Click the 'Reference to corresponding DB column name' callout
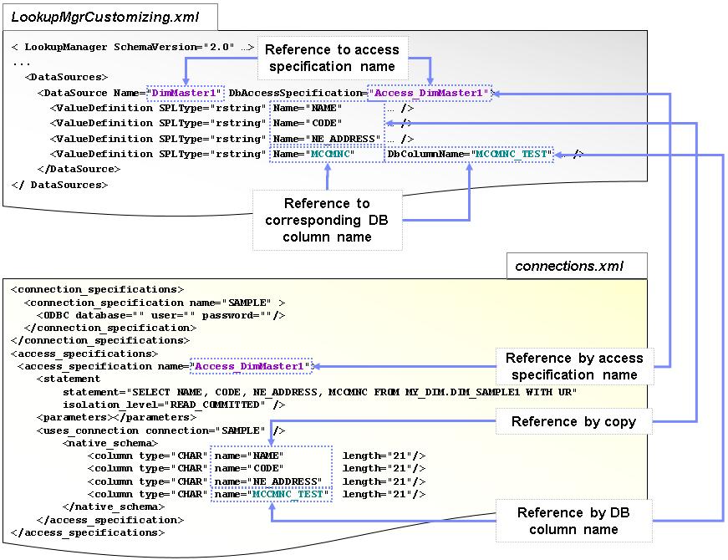The image size is (728, 560). [x=328, y=220]
